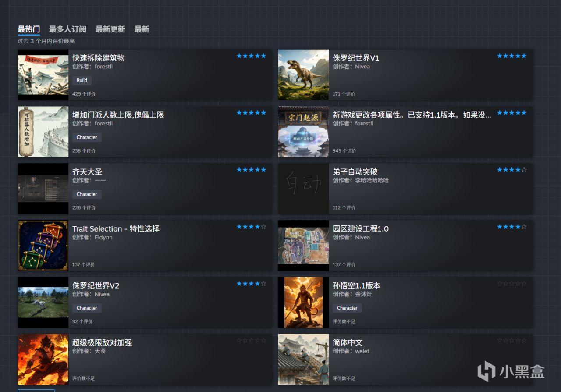Open the 侏罗纪世界V1 dinosaur thumbnail
Image resolution: width=561 pixels, height=392 pixels.
303,75
